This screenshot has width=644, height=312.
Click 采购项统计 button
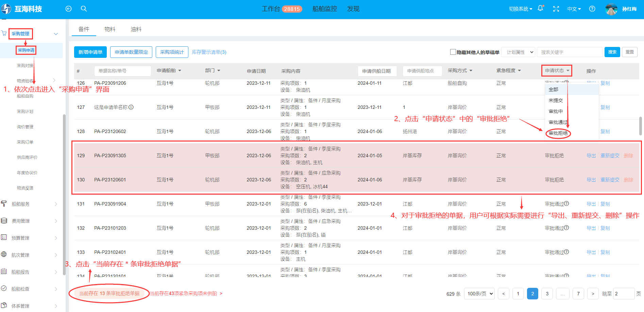(172, 52)
